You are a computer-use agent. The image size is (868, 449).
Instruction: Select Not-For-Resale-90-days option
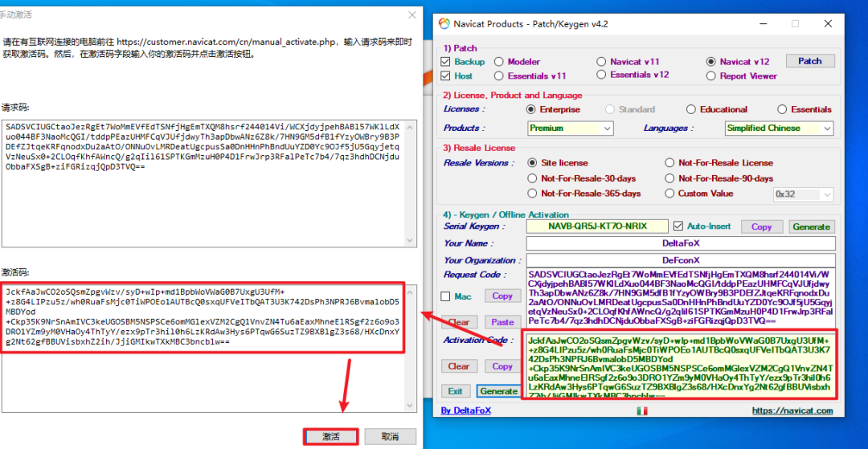(x=669, y=178)
